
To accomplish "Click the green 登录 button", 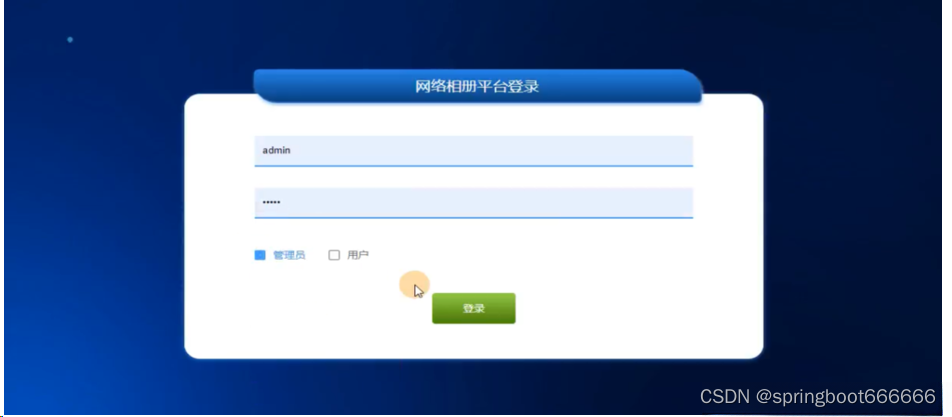I will 474,308.
